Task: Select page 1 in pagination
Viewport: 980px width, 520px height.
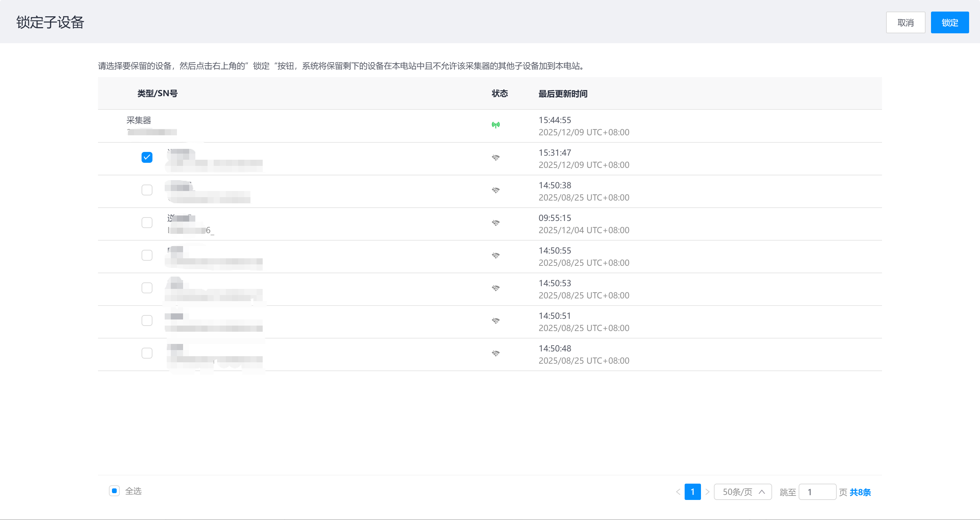Action: click(x=692, y=492)
